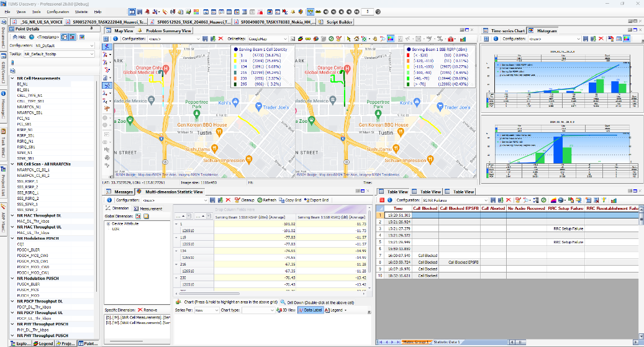Click the second Global Dimension yellow icon
The height and width of the screenshot is (347, 644).
145,216
